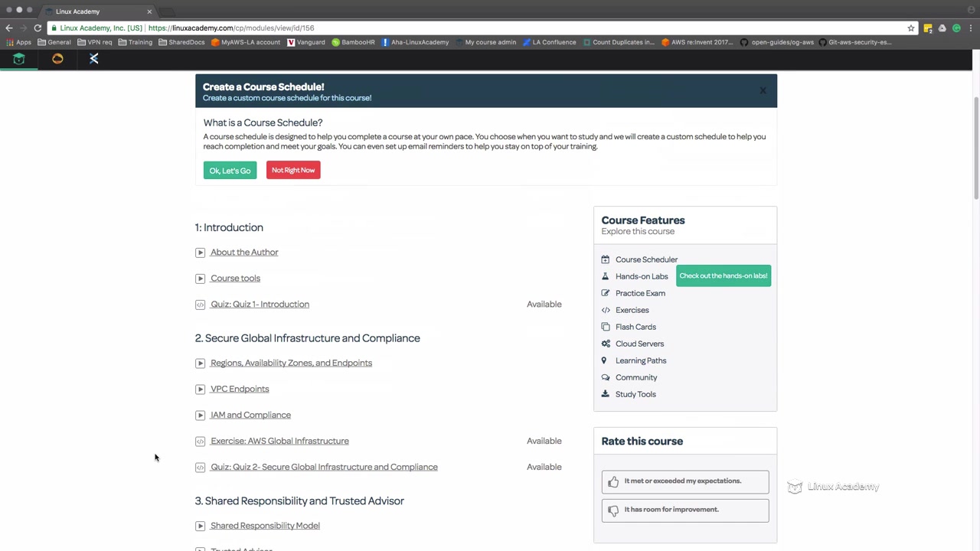Open Regions, Availability Zones, and Endpoints lesson
Viewport: 980px width, 551px height.
291,364
